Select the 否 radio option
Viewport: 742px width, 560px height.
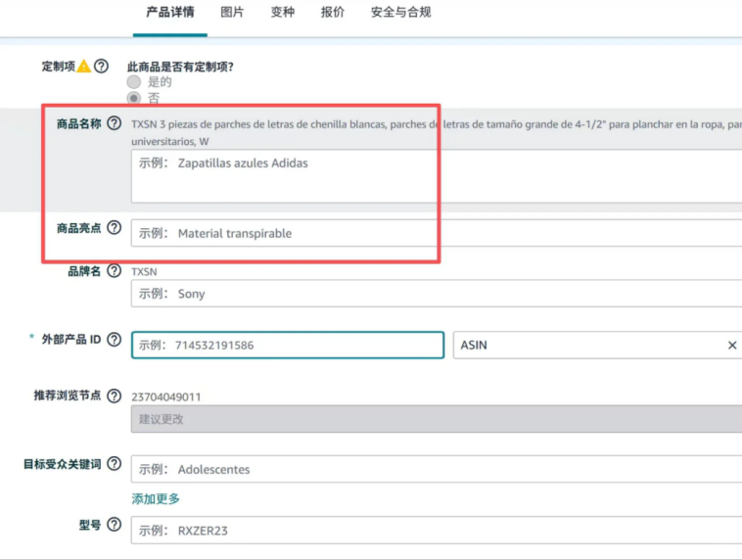click(134, 98)
